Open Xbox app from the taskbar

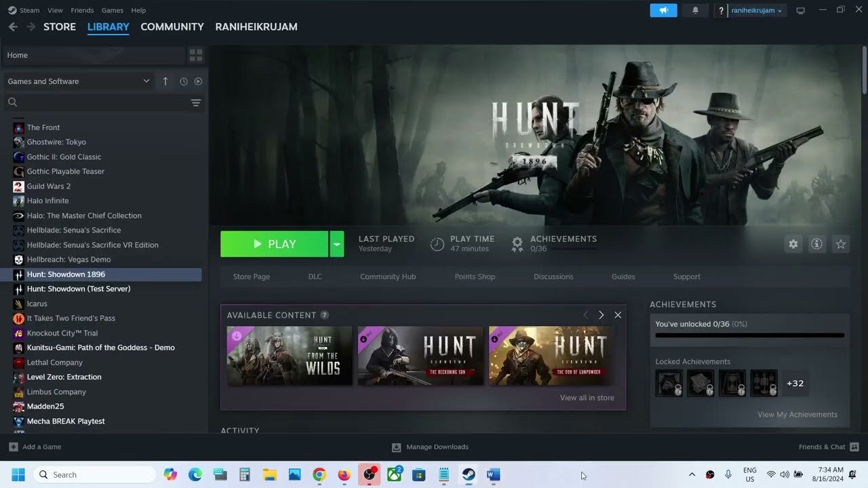click(394, 474)
